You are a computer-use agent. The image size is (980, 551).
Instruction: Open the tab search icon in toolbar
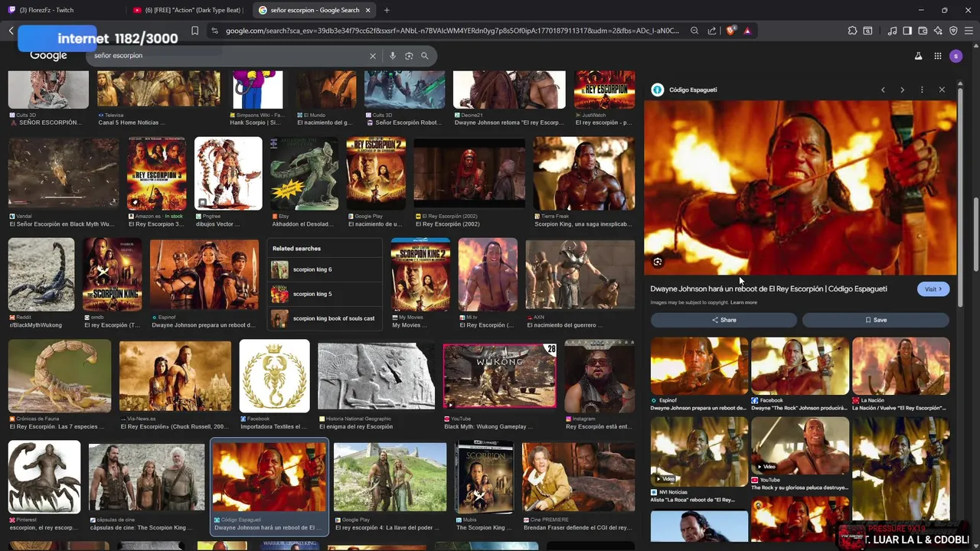pyautogui.click(x=867, y=31)
